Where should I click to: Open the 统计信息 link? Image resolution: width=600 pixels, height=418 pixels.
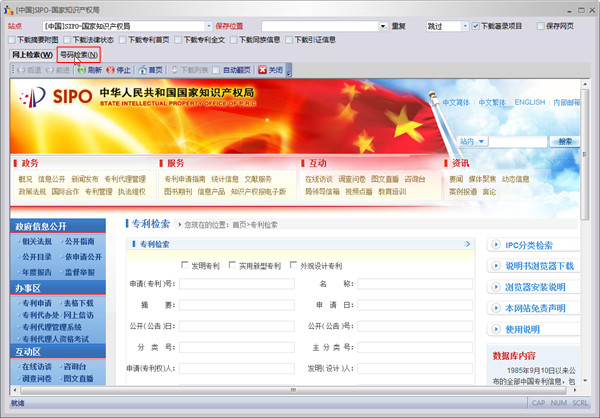click(x=225, y=179)
